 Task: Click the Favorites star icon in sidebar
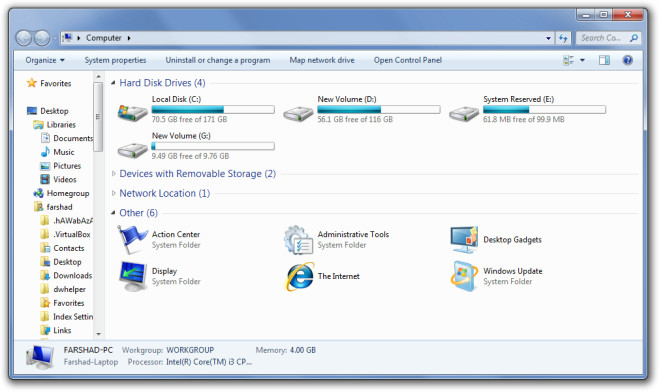tap(32, 83)
